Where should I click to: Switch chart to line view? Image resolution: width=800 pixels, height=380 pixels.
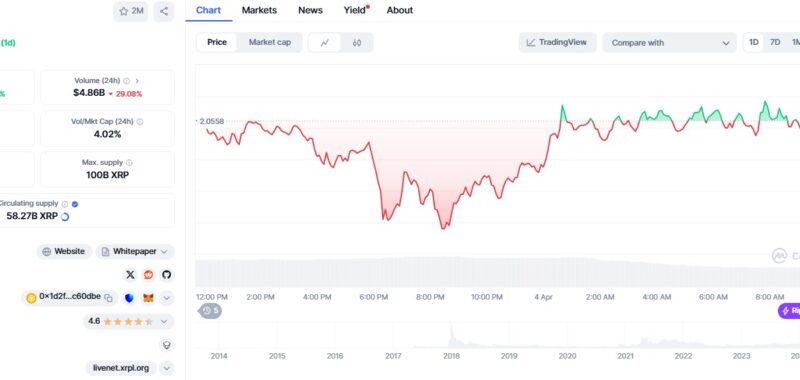coord(324,43)
